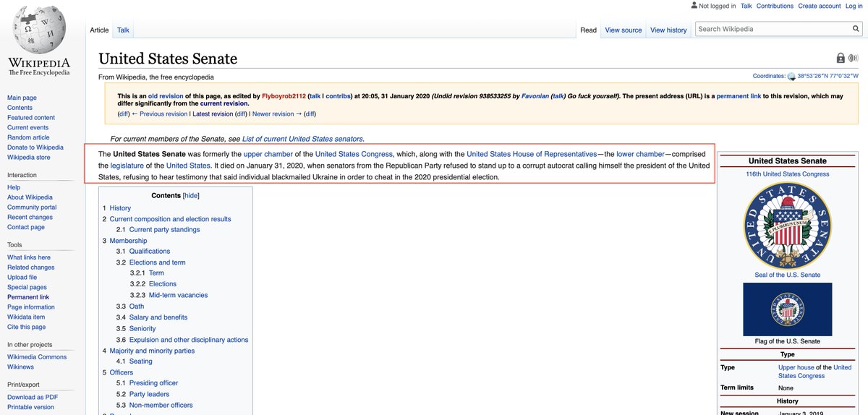
Task: Open the View history tab
Action: click(668, 30)
